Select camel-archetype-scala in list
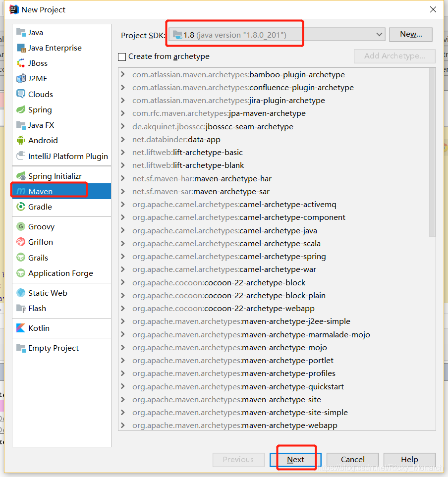Image resolution: width=448 pixels, height=477 pixels. pos(226,243)
